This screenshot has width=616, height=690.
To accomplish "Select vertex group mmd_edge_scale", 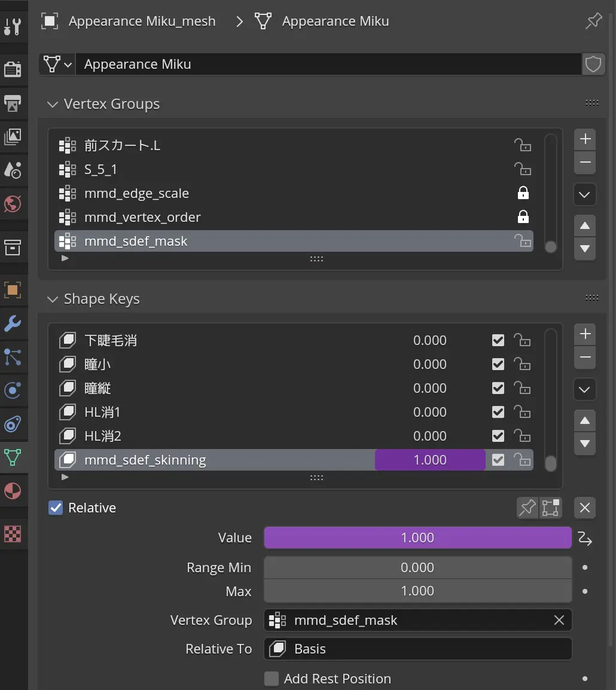I will [294, 193].
